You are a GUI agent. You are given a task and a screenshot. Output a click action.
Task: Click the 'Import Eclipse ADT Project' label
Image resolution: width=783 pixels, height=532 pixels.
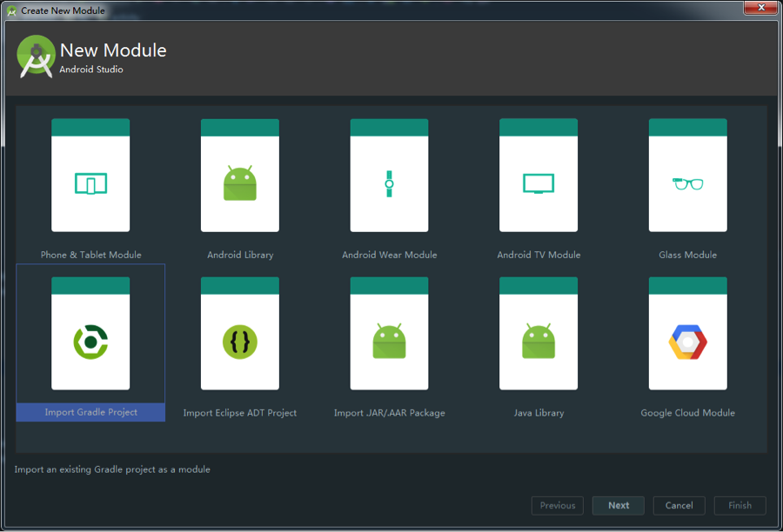(x=240, y=413)
